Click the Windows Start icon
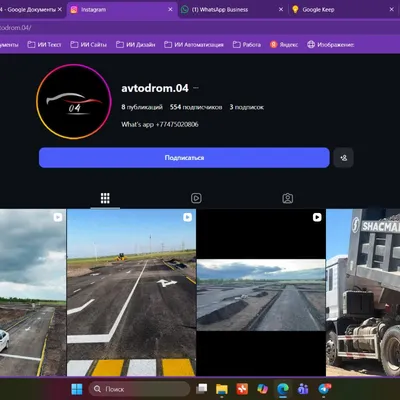 77,389
